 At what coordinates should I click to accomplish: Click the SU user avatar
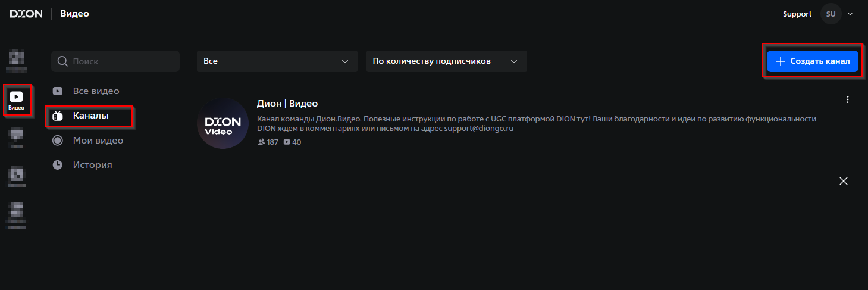[x=831, y=14]
